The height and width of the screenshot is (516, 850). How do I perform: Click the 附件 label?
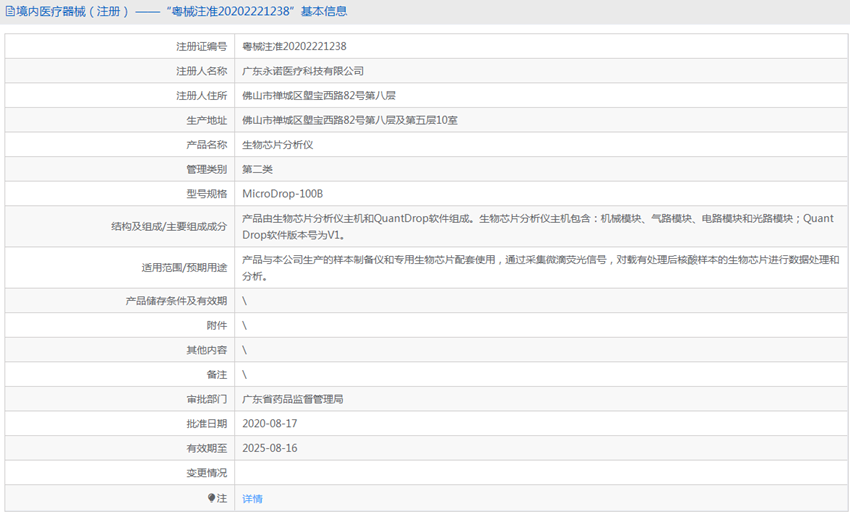[x=217, y=326]
